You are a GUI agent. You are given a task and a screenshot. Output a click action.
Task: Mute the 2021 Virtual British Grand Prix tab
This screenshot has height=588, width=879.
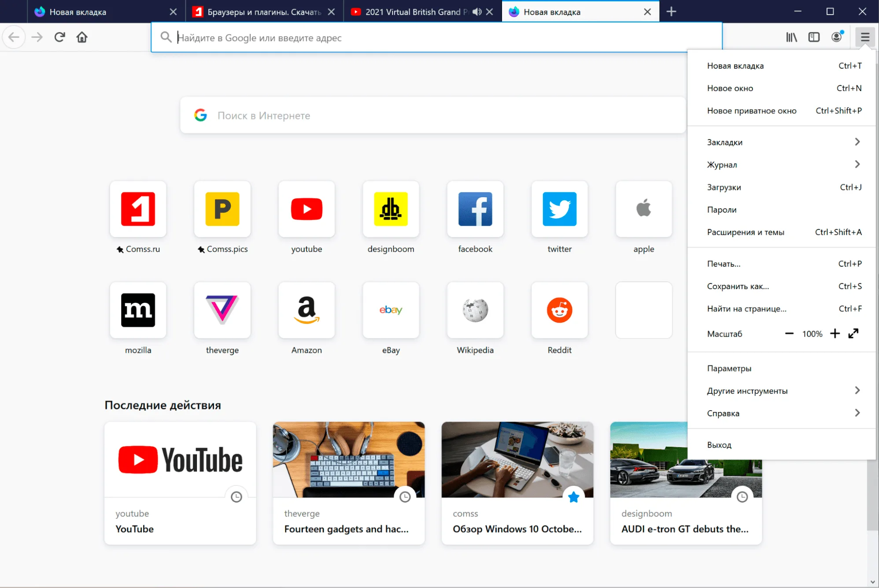pos(477,12)
